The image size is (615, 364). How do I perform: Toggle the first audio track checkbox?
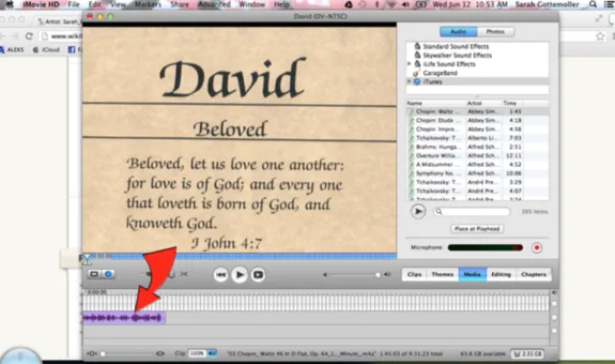[554, 318]
